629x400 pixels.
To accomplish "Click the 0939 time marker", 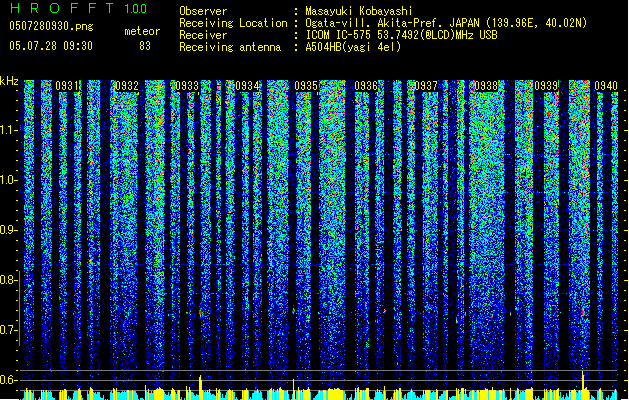I will 546,86.
